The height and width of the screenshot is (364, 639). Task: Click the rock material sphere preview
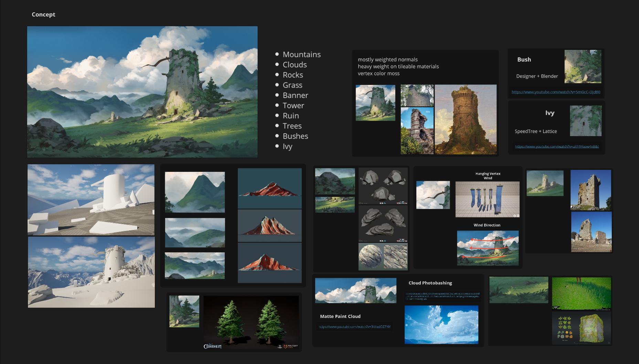[x=371, y=256]
